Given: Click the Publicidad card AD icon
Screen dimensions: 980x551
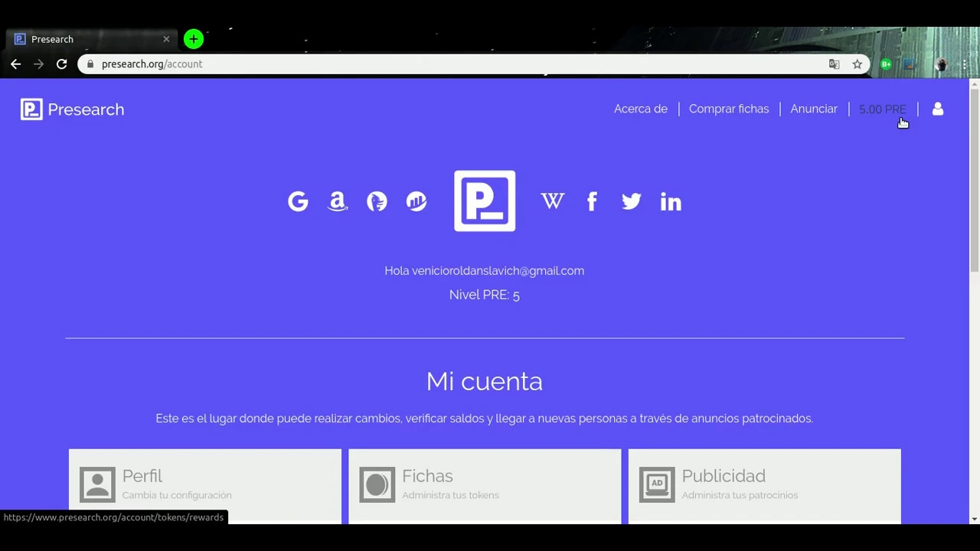Looking at the screenshot, I should pos(657,484).
